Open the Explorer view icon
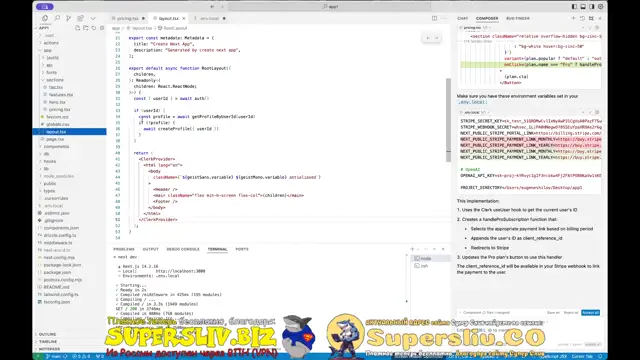The width and height of the screenshot is (640, 360). [45, 18]
